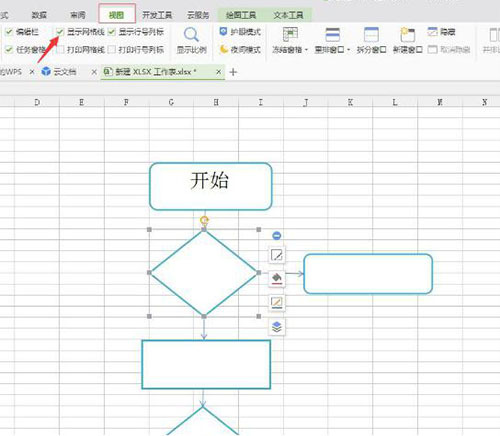Turn on 护眼模式 eye protection mode
This screenshot has width=500, height=436.
pyautogui.click(x=240, y=32)
